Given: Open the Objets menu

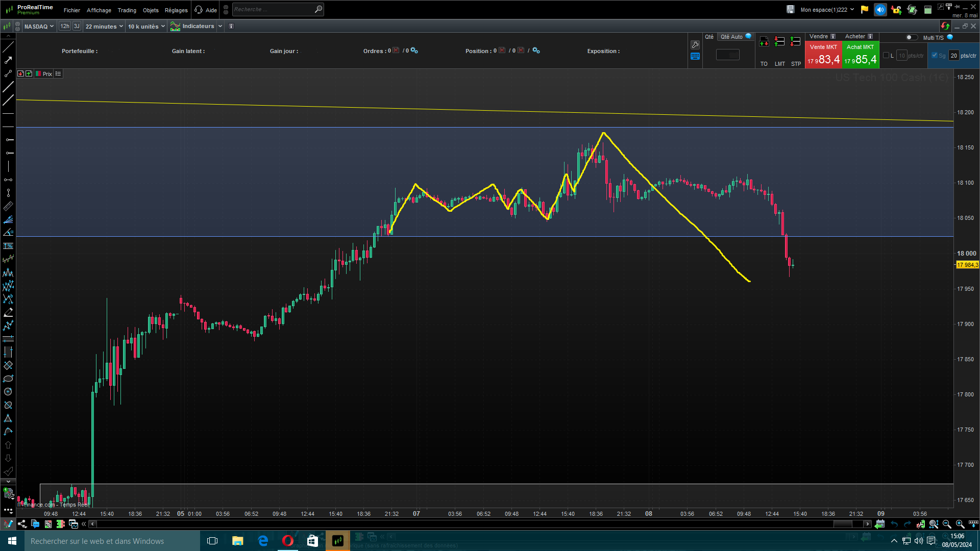Looking at the screenshot, I should (x=151, y=10).
